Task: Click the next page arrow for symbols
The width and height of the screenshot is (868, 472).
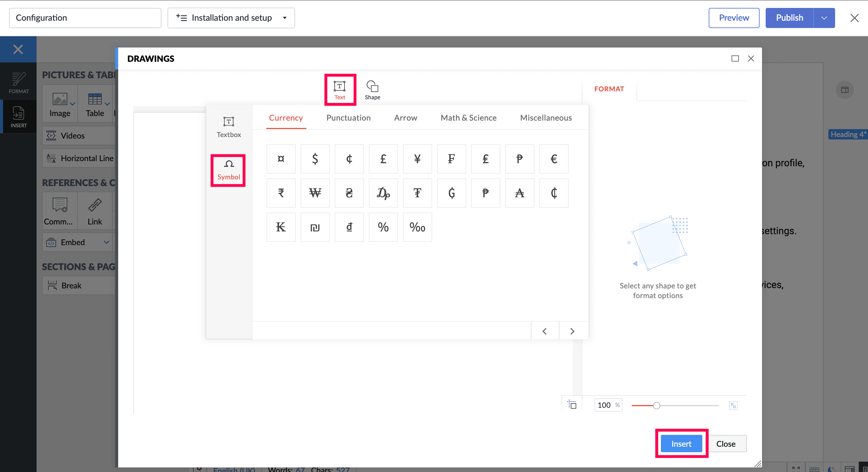Action: [572, 331]
